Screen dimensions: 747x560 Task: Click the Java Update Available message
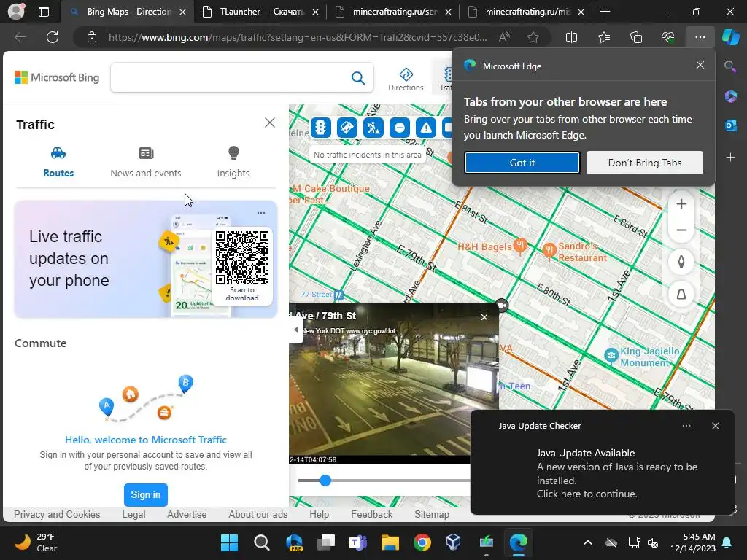click(617, 473)
